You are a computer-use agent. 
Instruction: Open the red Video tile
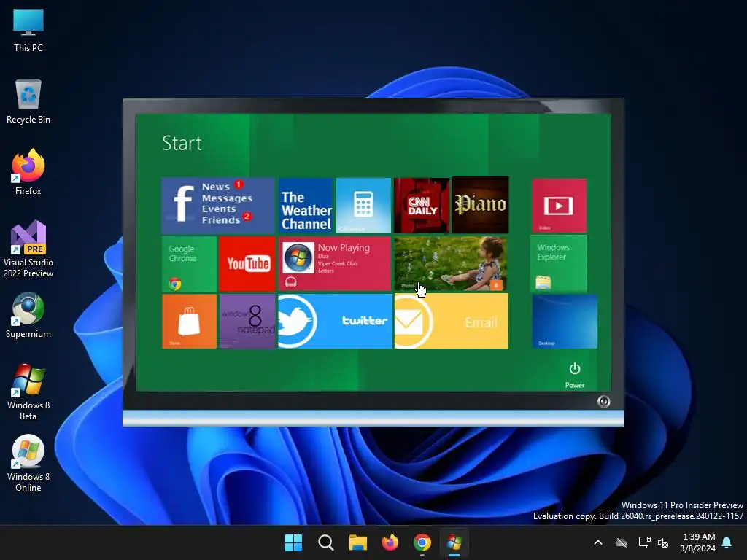[560, 206]
